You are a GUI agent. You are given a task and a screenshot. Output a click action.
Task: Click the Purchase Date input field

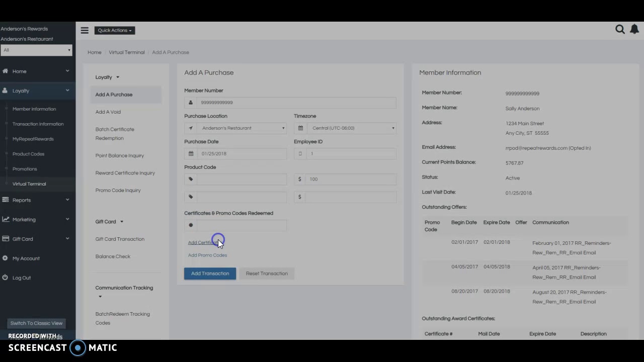pyautogui.click(x=242, y=154)
